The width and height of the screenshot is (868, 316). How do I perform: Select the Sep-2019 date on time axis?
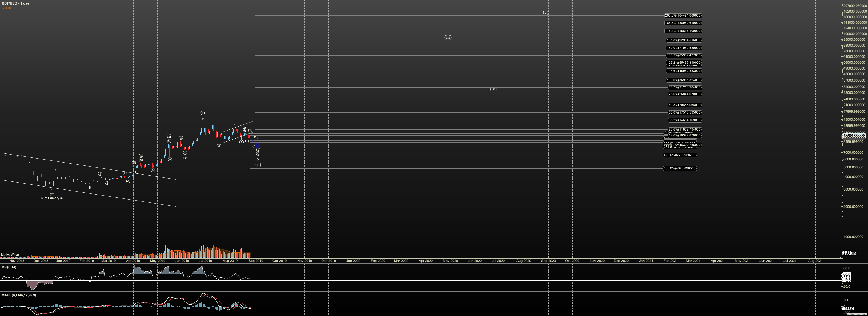[x=256, y=261]
